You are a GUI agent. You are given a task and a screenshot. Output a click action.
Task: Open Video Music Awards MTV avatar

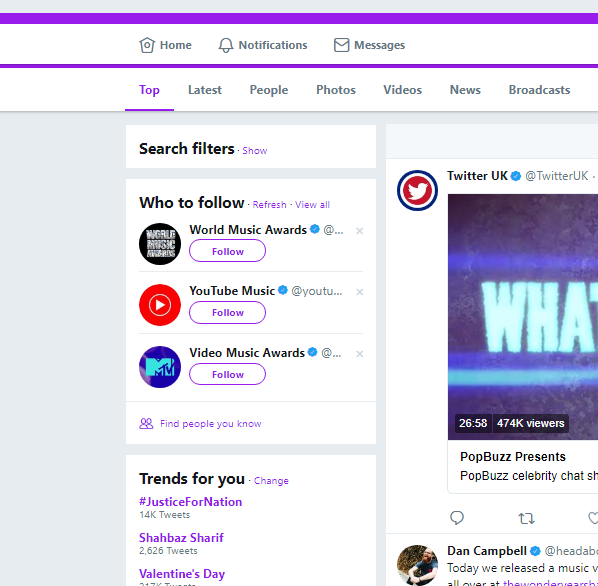pos(160,367)
